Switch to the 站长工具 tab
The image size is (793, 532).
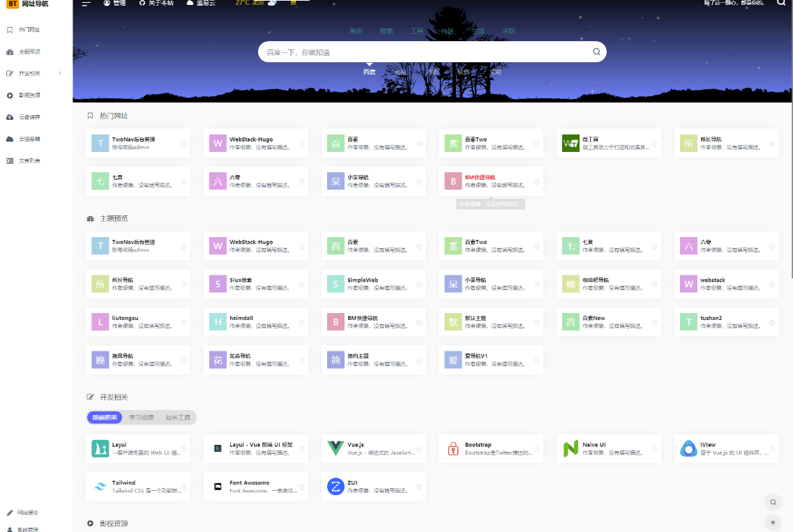click(x=178, y=417)
